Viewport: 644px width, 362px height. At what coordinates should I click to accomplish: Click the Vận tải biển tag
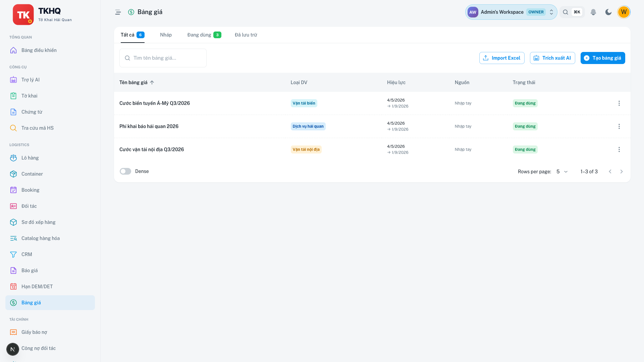(304, 103)
